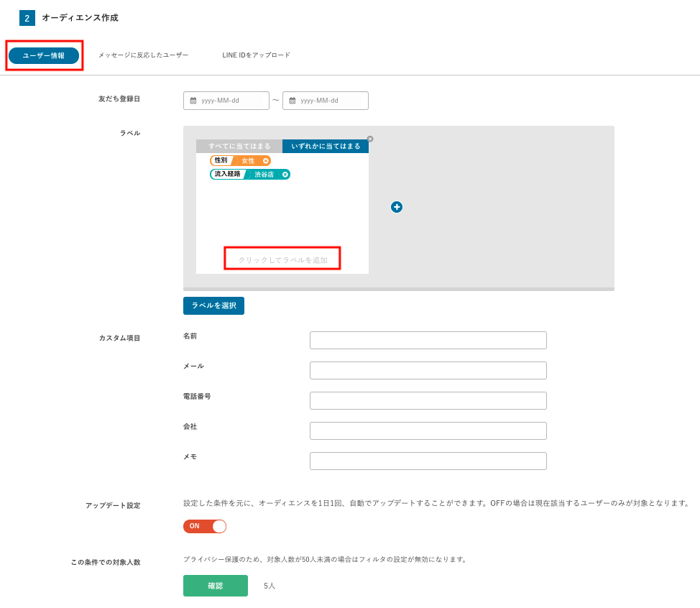Remove the 渋谷店 label tag
700x608 pixels.
[285, 175]
